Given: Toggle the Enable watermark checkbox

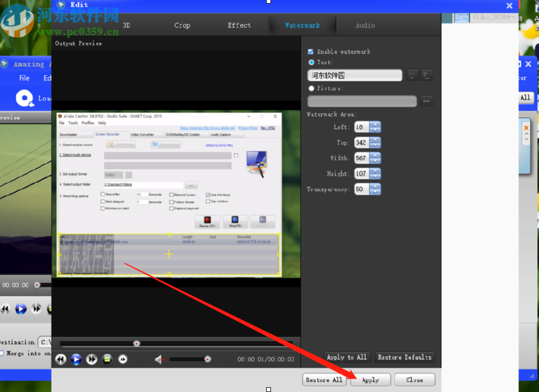Looking at the screenshot, I should [x=311, y=52].
